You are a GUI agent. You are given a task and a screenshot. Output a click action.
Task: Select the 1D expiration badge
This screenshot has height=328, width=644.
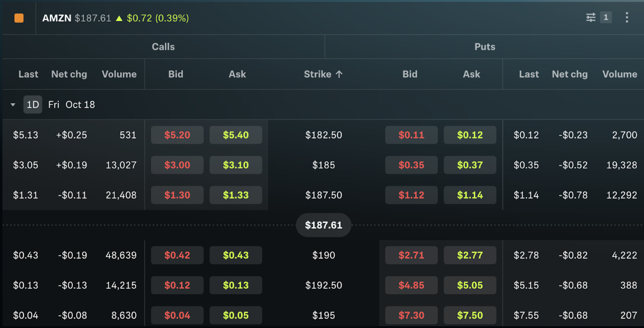coord(33,105)
